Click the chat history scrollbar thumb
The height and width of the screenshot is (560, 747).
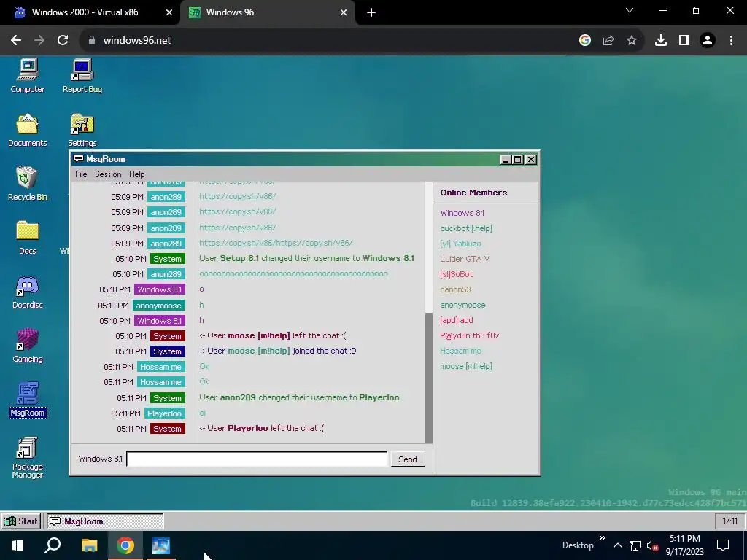(x=429, y=378)
